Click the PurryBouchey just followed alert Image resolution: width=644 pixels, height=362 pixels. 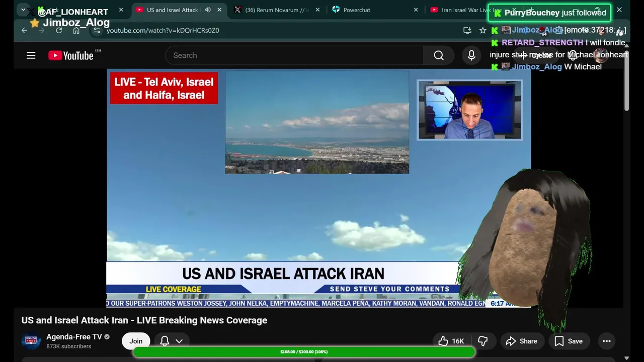(549, 13)
